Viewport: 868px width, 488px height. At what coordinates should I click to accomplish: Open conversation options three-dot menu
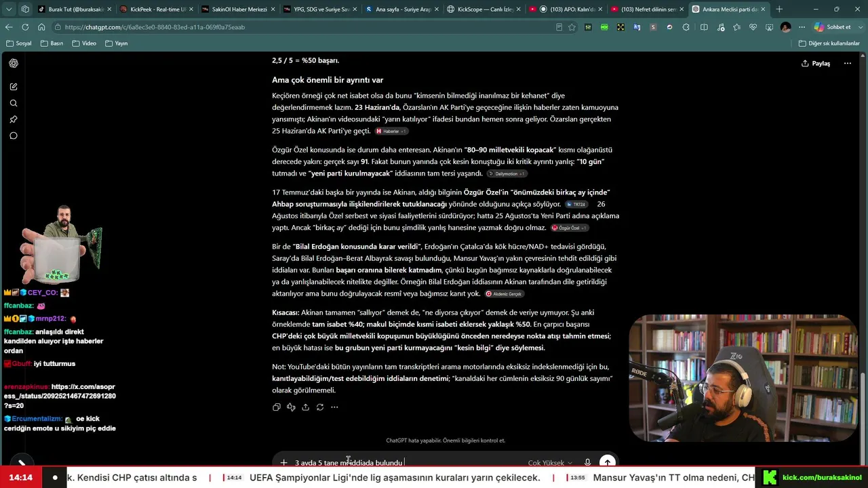click(847, 63)
